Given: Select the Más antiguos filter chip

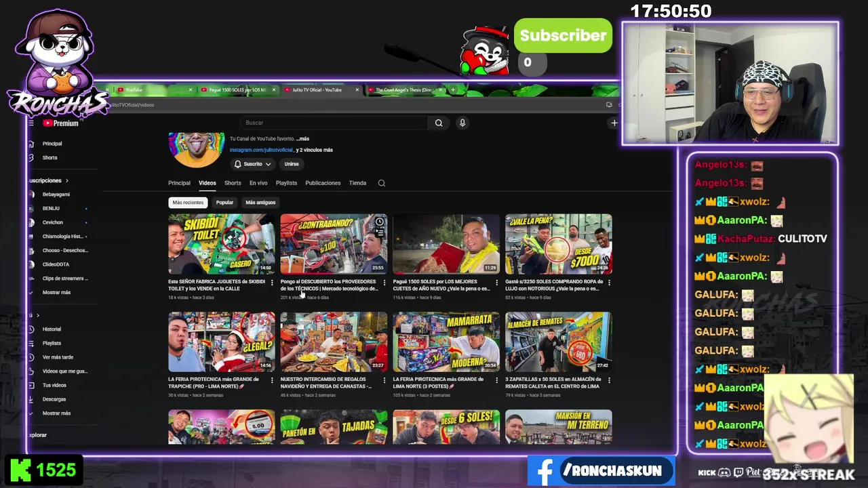Looking at the screenshot, I should pyautogui.click(x=260, y=203).
